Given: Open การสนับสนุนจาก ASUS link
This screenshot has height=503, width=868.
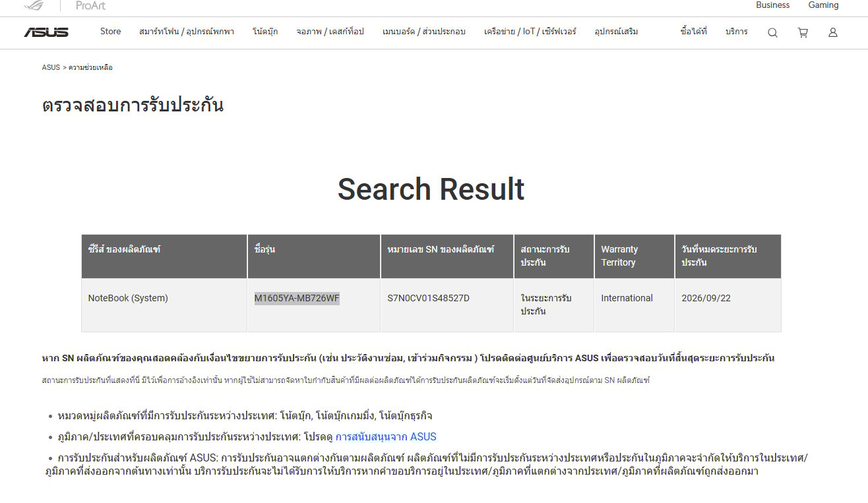Looking at the screenshot, I should (386, 436).
